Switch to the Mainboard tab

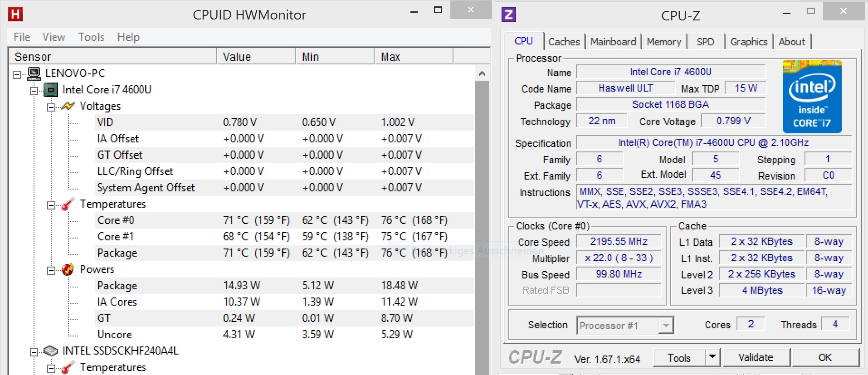click(x=613, y=42)
